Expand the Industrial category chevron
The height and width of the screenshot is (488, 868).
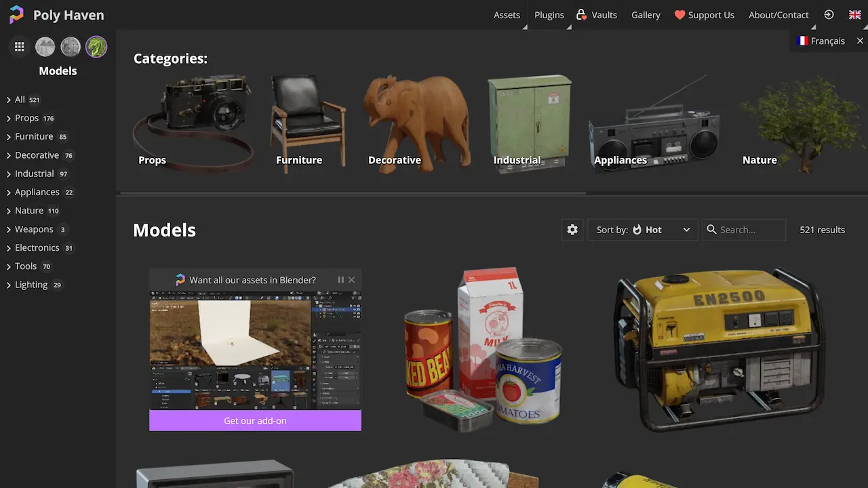pos(9,174)
